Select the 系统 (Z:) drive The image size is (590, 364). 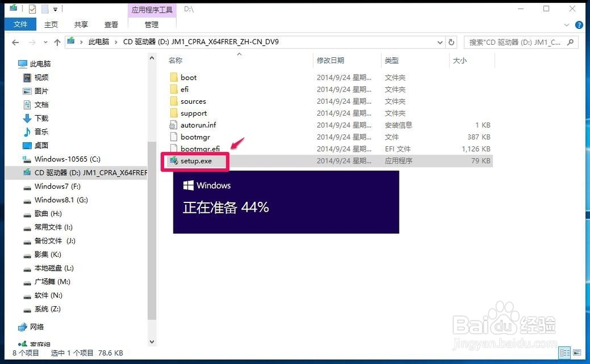pos(47,309)
